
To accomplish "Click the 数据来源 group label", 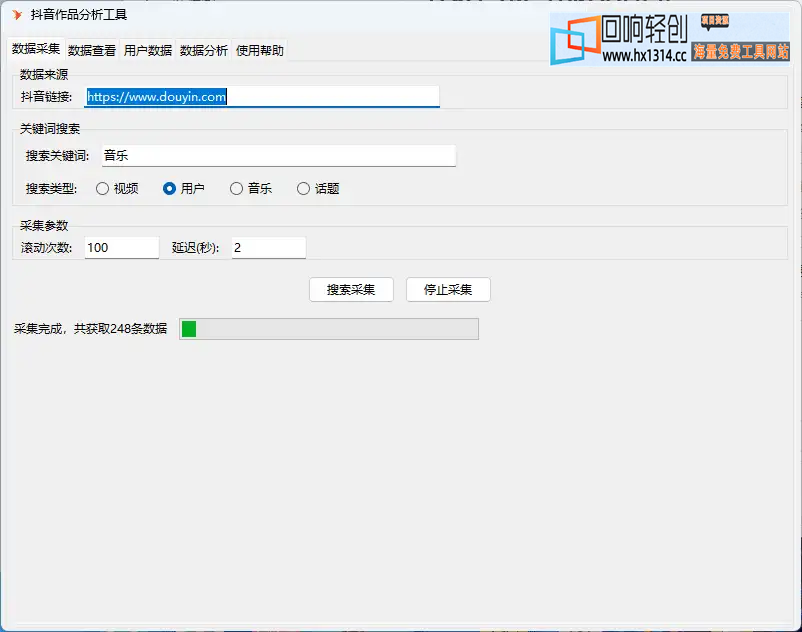I will (x=44, y=75).
